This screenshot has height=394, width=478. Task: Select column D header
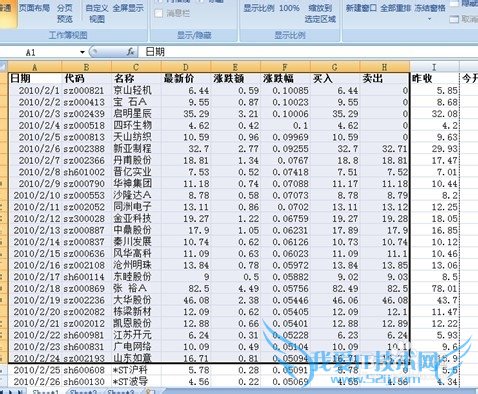(x=186, y=67)
